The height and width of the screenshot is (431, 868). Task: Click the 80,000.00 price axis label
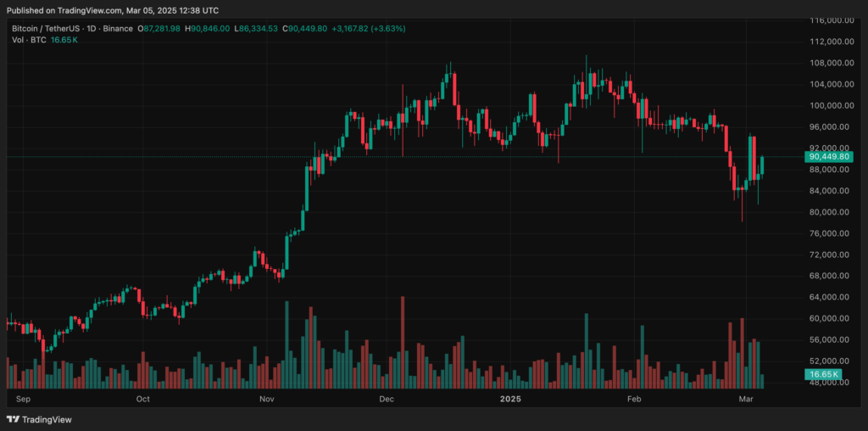click(829, 212)
